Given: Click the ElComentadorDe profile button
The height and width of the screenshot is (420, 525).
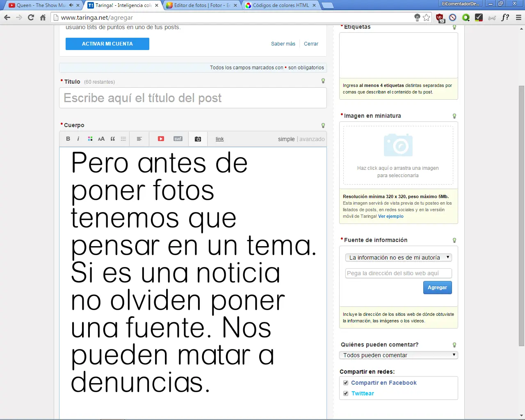Looking at the screenshot, I should [x=460, y=4].
